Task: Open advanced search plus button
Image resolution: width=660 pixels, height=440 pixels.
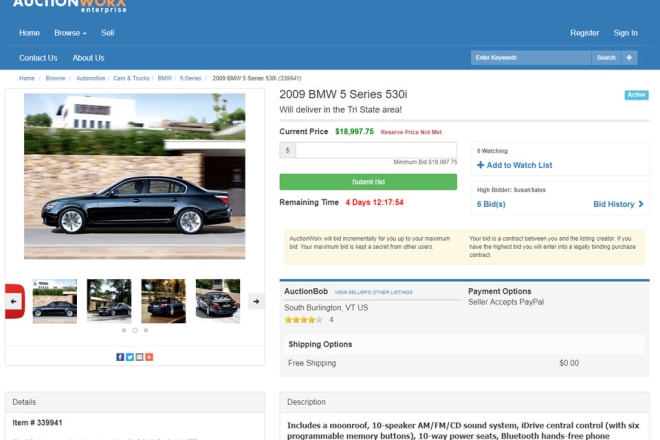Action: click(629, 58)
